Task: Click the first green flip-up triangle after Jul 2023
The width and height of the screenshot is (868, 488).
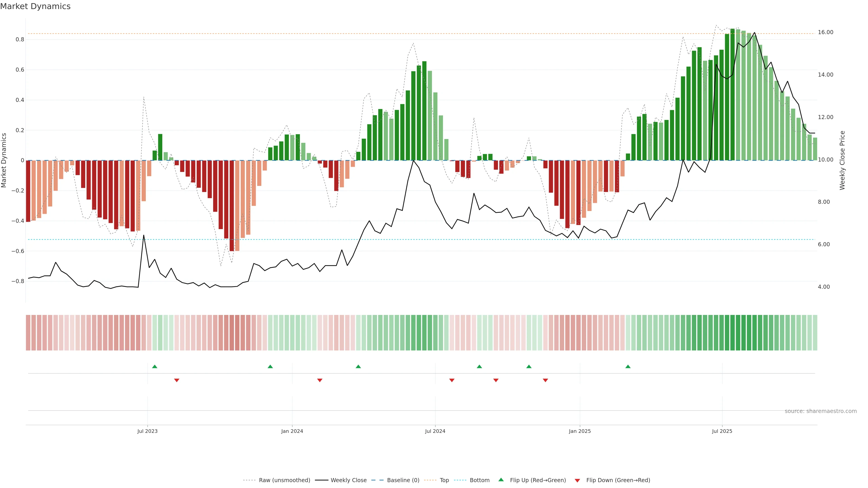Action: coord(155,366)
